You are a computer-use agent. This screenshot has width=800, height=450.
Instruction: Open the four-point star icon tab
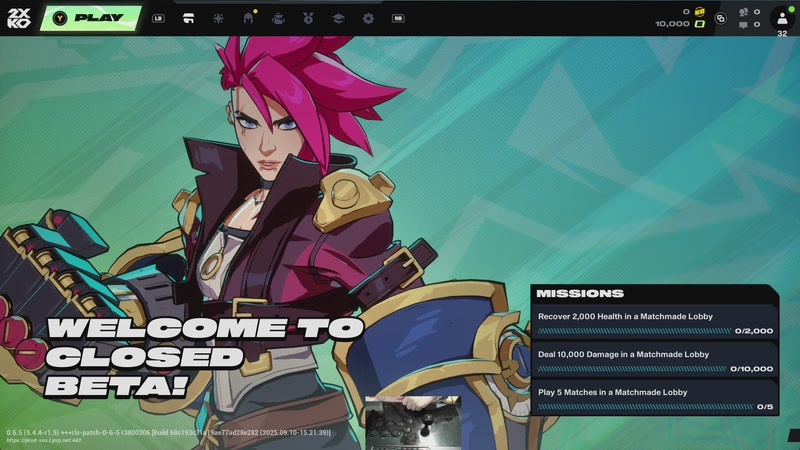click(x=218, y=18)
